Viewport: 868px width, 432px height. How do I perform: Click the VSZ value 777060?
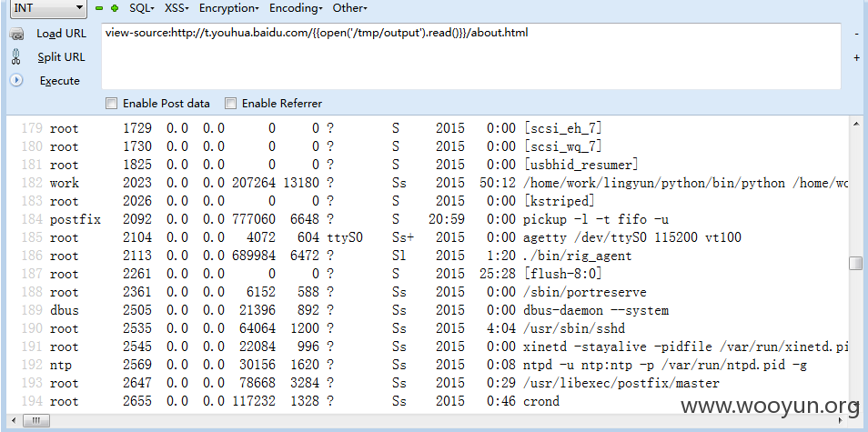(x=254, y=219)
